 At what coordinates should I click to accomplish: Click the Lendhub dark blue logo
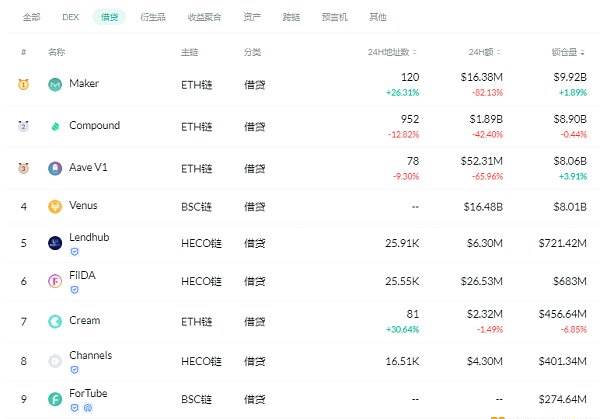(55, 243)
